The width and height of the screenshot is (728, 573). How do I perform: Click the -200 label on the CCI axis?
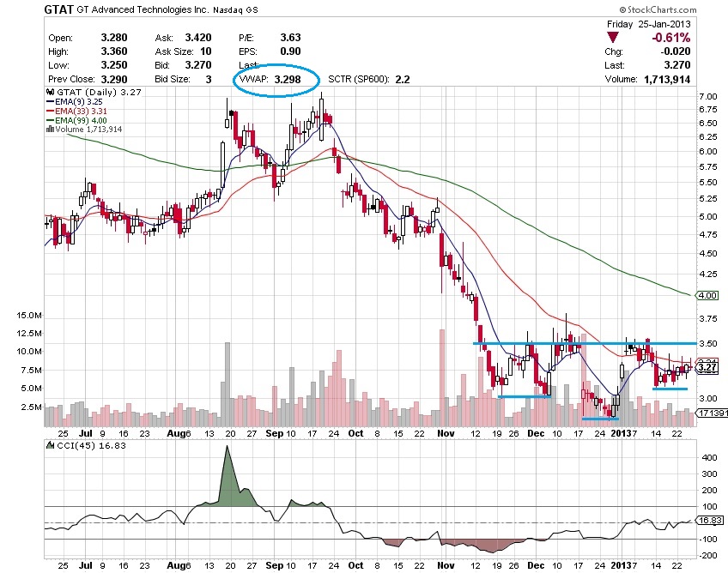pyautogui.click(x=707, y=555)
